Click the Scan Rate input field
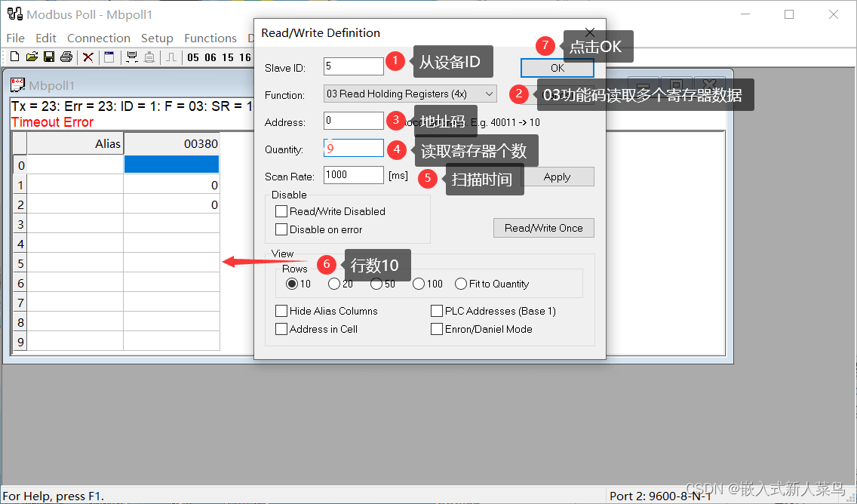This screenshot has width=857, height=504. point(354,175)
